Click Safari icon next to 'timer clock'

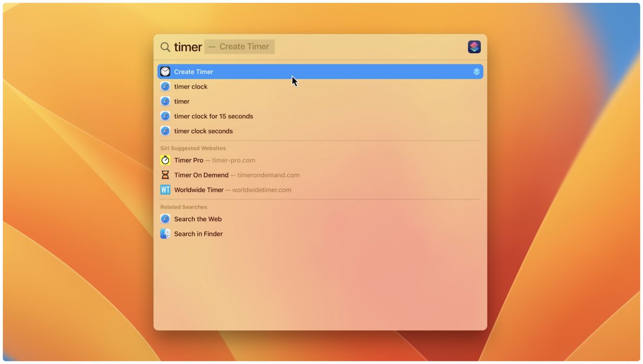coord(165,87)
